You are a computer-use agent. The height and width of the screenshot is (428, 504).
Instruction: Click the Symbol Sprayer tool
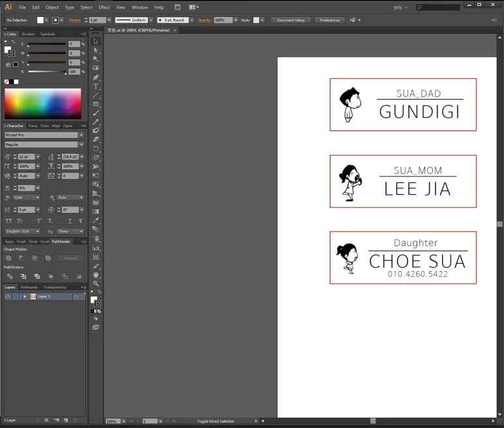(x=96, y=238)
